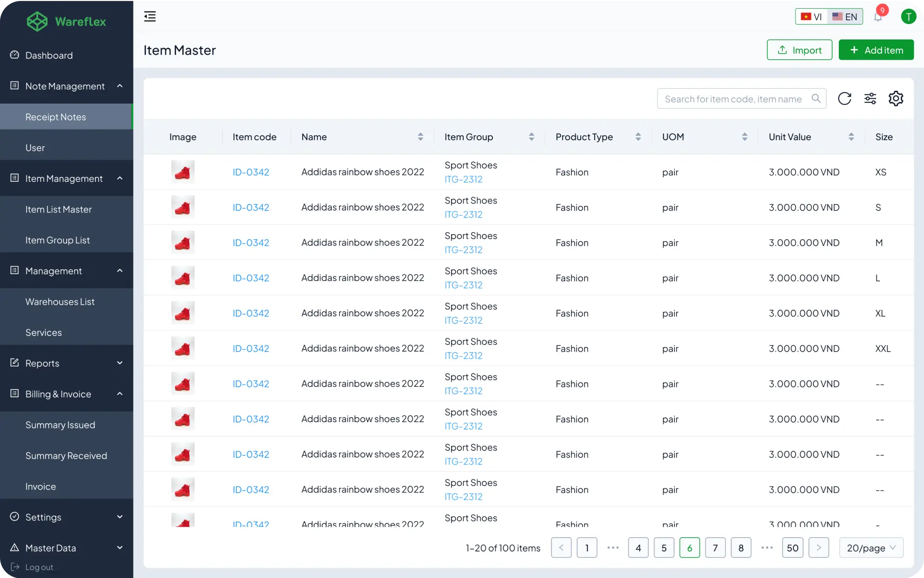Image resolution: width=924 pixels, height=578 pixels.
Task: Sort by Name column sorter arrows
Action: 421,137
